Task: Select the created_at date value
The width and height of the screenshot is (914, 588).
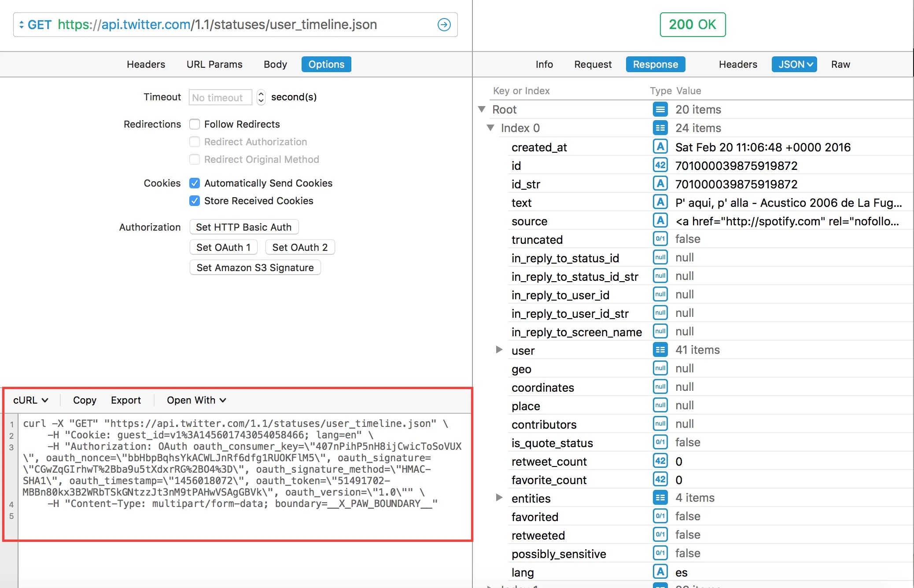Action: [x=763, y=147]
